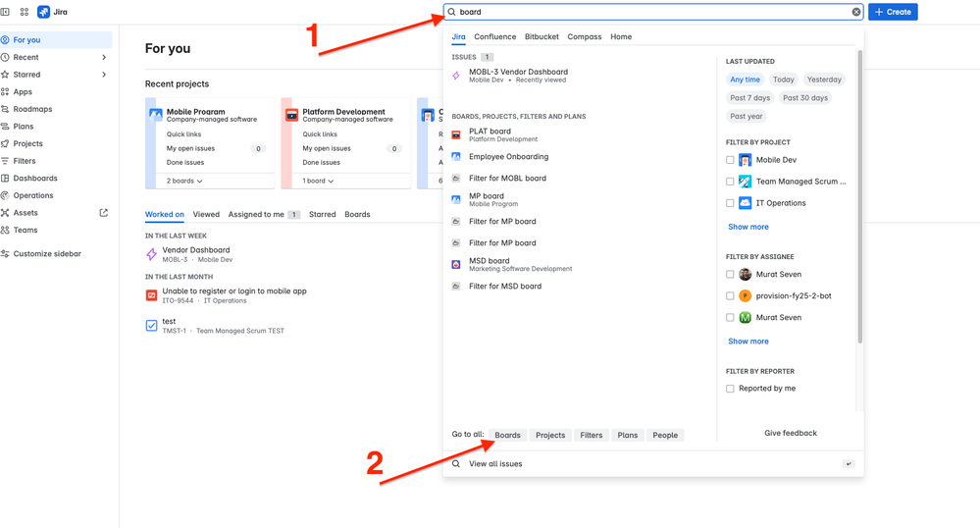Click the Create button
The image size is (980, 528).
click(x=893, y=12)
